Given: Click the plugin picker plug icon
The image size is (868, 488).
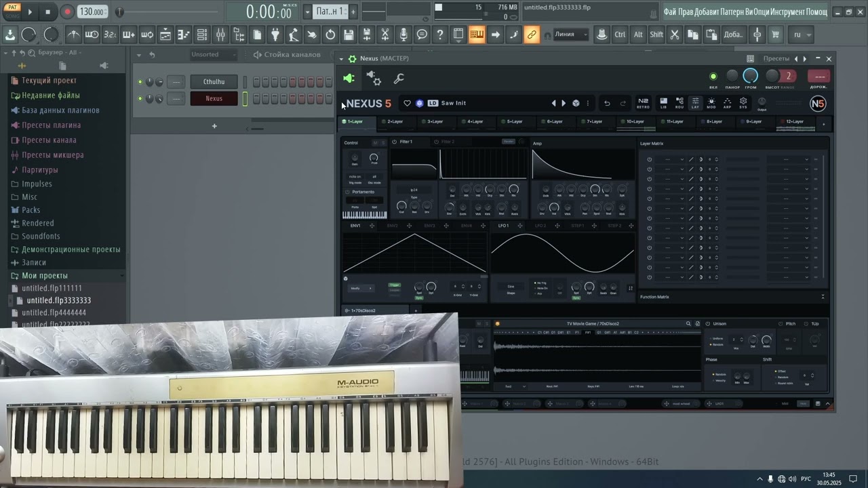Looking at the screenshot, I should [275, 35].
